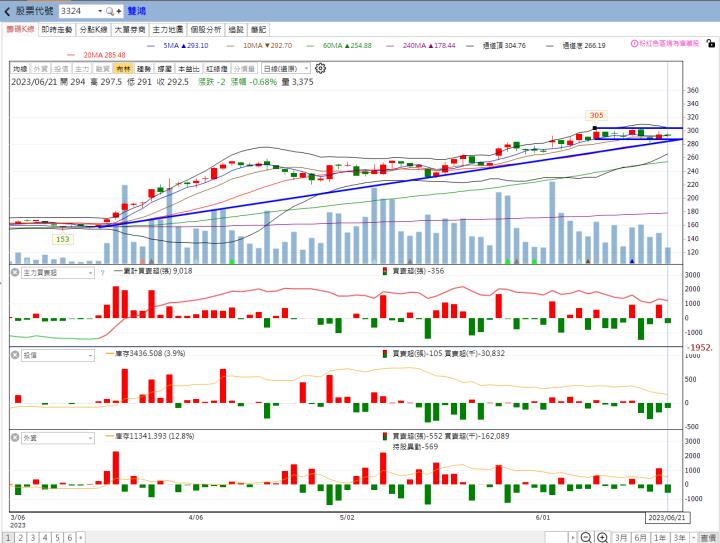Click the back arrow beside 股票代號
This screenshot has width=720, height=543.
point(8,11)
